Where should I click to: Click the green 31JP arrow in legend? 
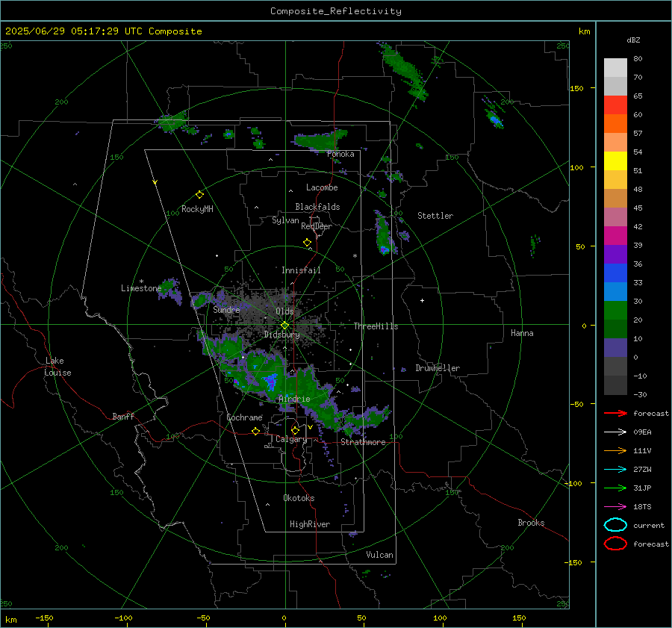coord(615,488)
